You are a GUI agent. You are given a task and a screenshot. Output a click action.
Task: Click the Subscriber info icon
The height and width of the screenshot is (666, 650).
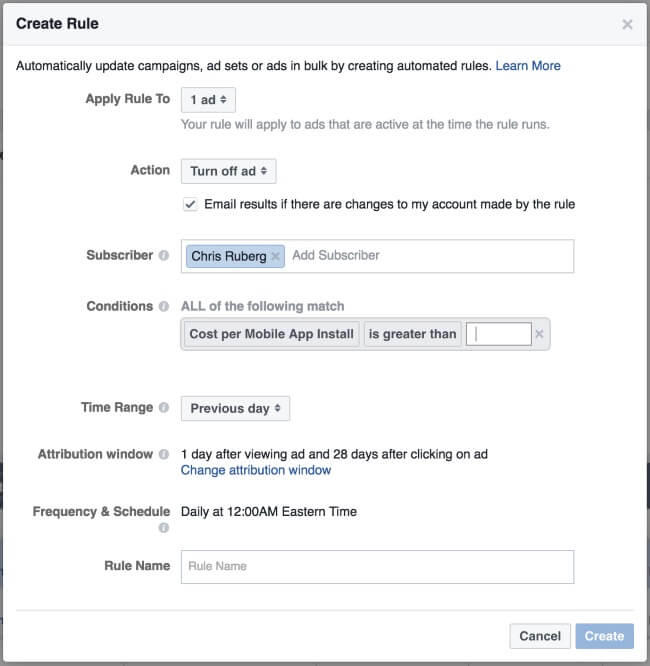pos(164,256)
